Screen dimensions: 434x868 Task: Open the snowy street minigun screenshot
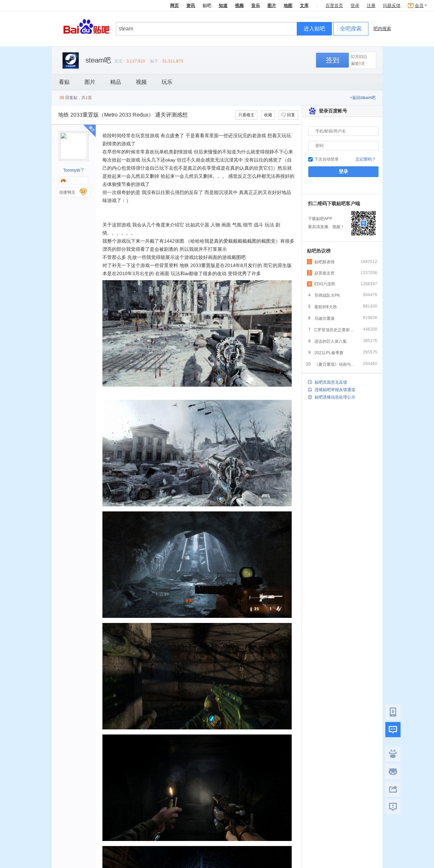[197, 333]
